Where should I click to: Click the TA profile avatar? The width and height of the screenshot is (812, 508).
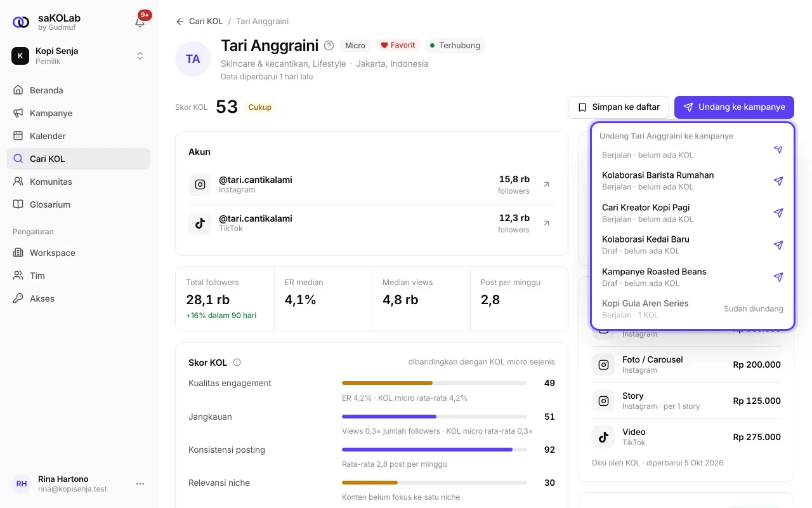[193, 59]
